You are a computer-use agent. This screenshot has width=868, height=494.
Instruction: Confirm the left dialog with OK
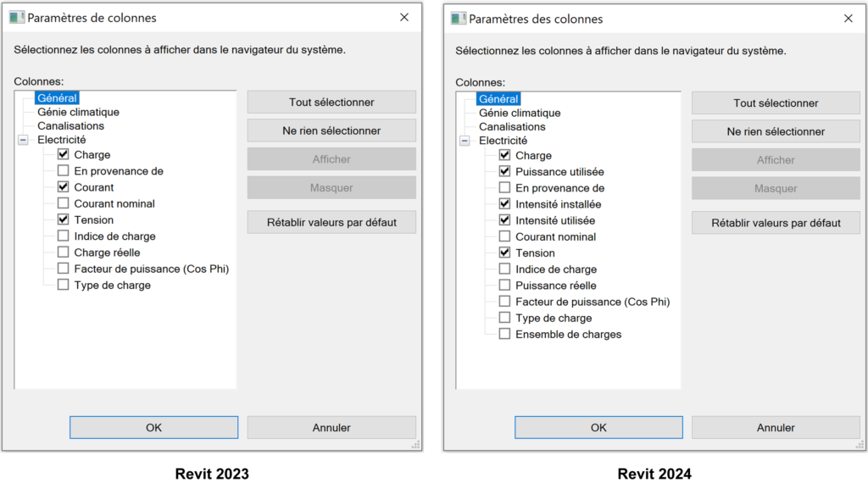click(x=153, y=427)
